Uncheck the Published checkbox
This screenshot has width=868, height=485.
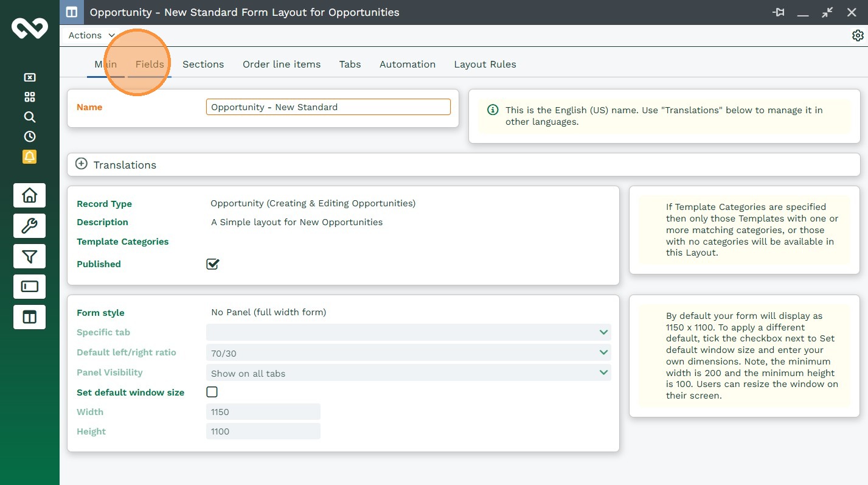[212, 264]
